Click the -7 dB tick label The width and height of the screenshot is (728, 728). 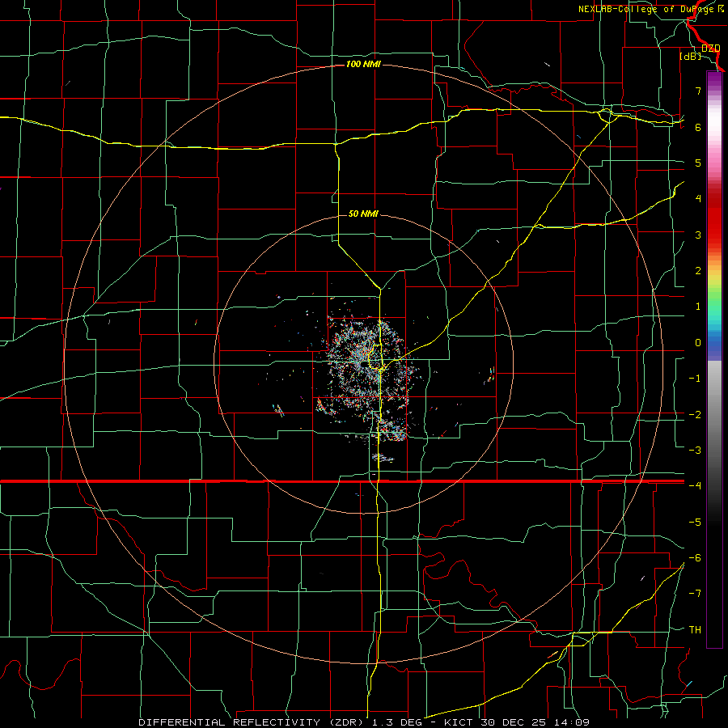(695, 594)
